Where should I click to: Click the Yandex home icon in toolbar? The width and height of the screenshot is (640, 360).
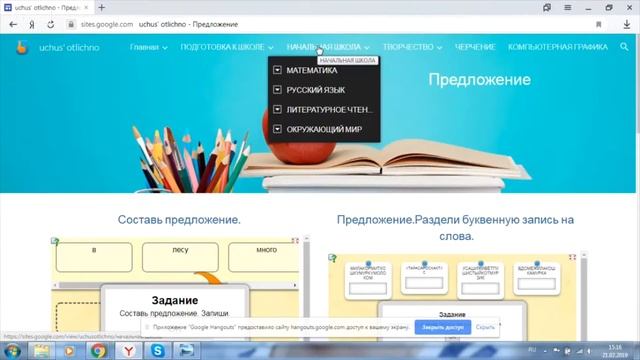click(32, 24)
